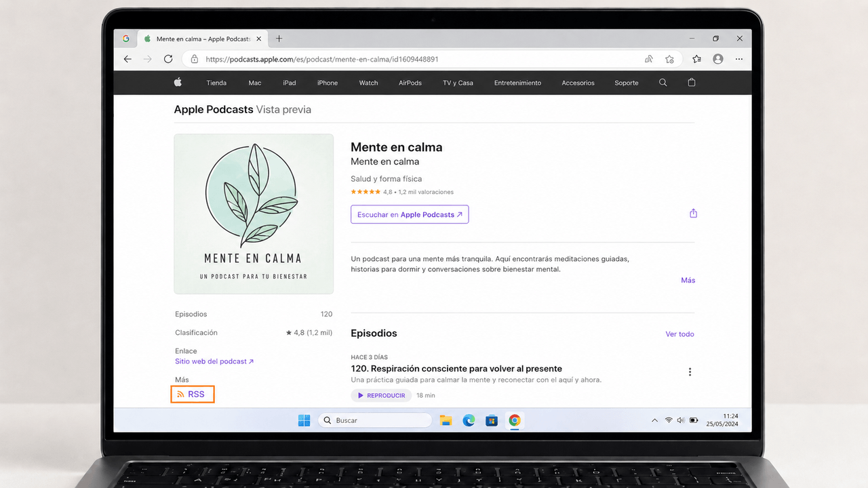Click the Mente en calma podcast artwork
Screen dimensions: 868x488
[x=254, y=213]
